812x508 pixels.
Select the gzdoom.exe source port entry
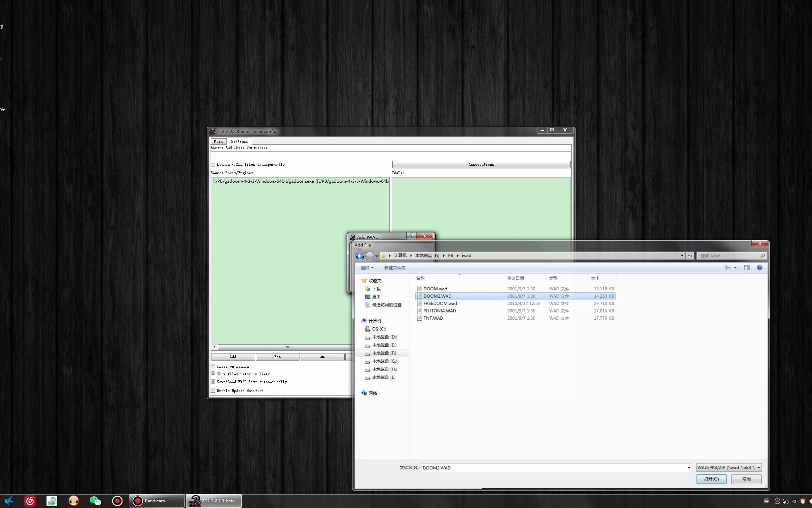click(300, 181)
